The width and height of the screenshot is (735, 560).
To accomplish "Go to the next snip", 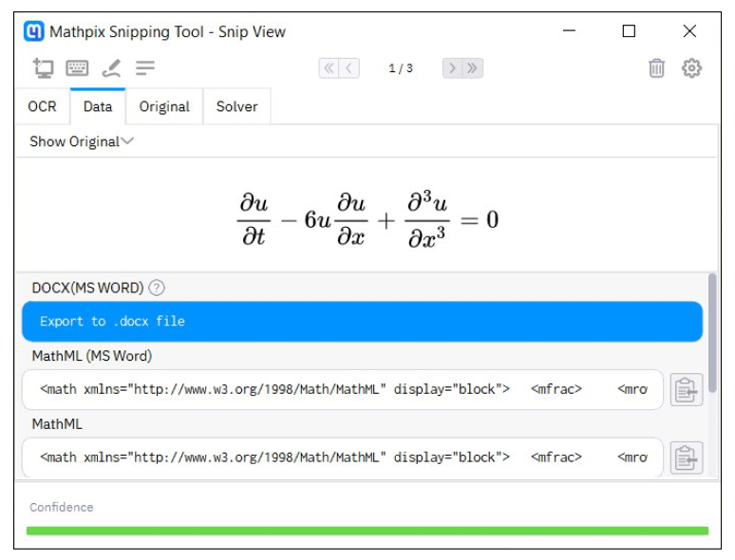I will 452,68.
